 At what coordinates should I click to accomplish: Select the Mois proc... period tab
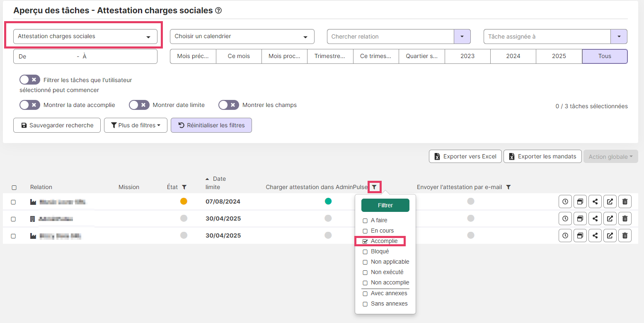285,56
